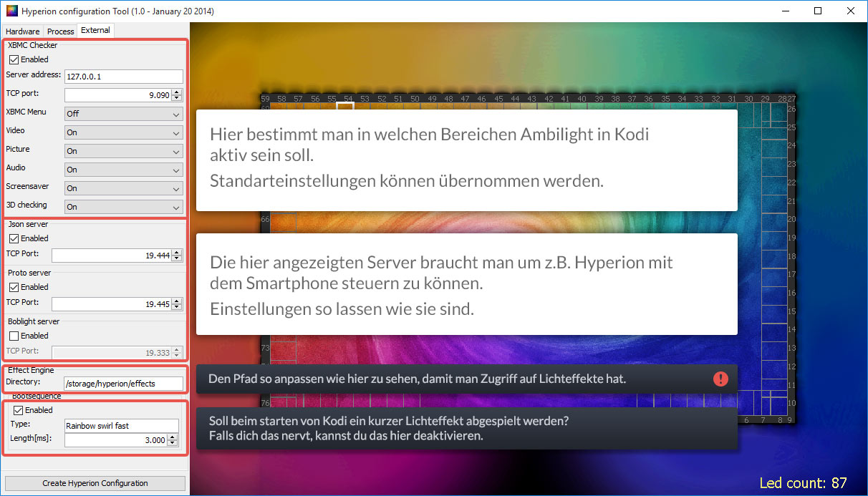Viewport: 868px width, 496px height.
Task: Uncheck the Bootsequence Enabled checkbox
Action: (x=18, y=410)
